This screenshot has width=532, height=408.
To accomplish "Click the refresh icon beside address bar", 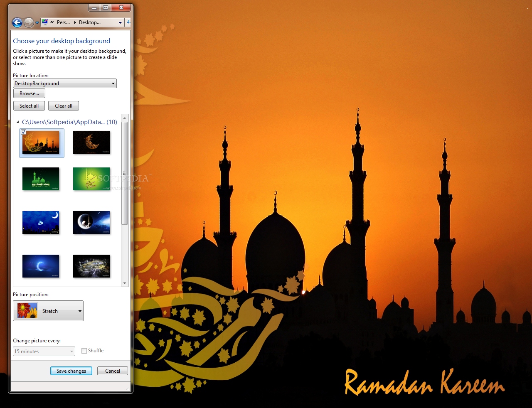I will (x=128, y=22).
